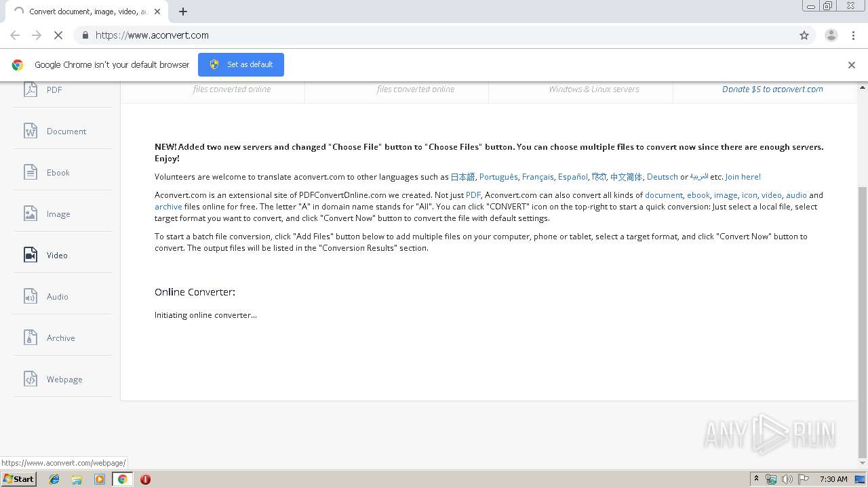Open the Hindi language link
This screenshot has height=488, width=868.
pyautogui.click(x=599, y=177)
